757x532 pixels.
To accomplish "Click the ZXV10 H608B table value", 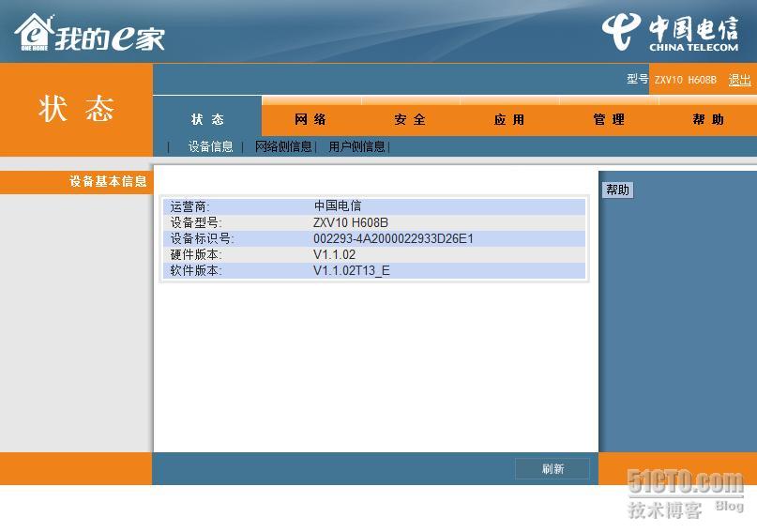I will (x=351, y=222).
